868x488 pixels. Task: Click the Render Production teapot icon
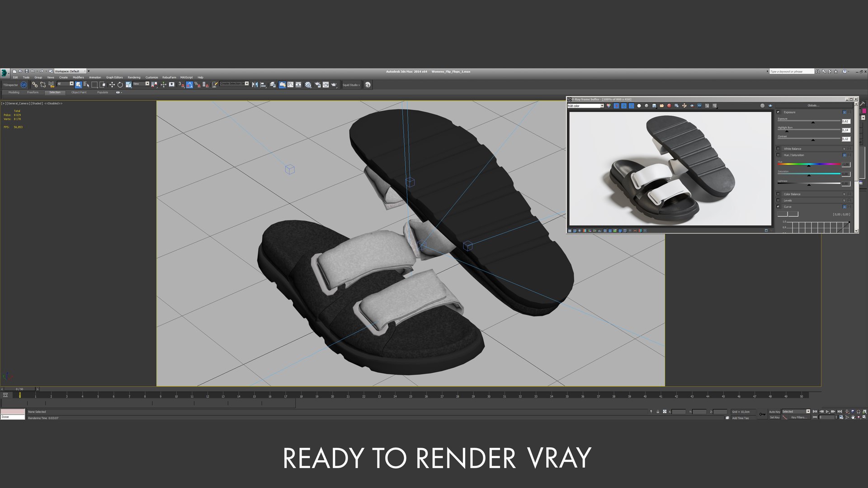click(334, 84)
